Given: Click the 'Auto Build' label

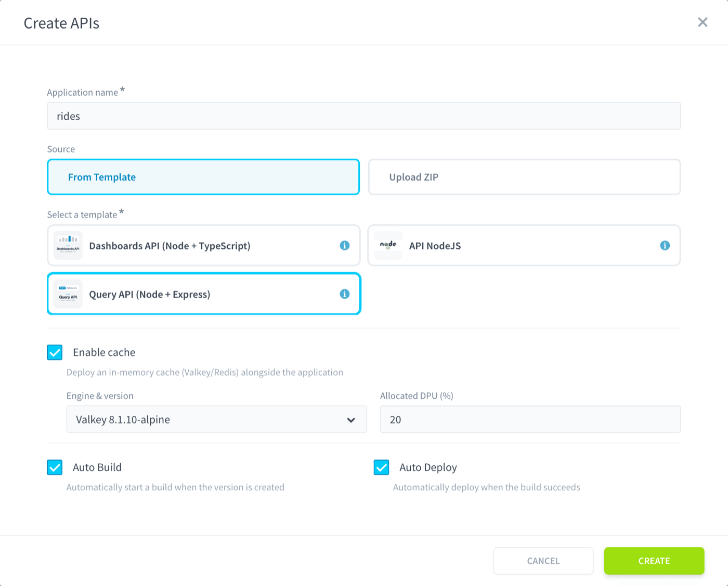Looking at the screenshot, I should [97, 467].
